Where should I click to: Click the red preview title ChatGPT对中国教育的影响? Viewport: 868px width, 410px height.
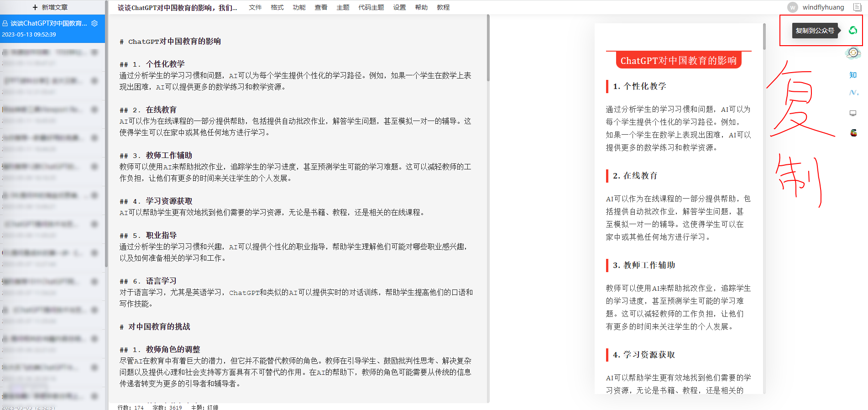click(679, 60)
